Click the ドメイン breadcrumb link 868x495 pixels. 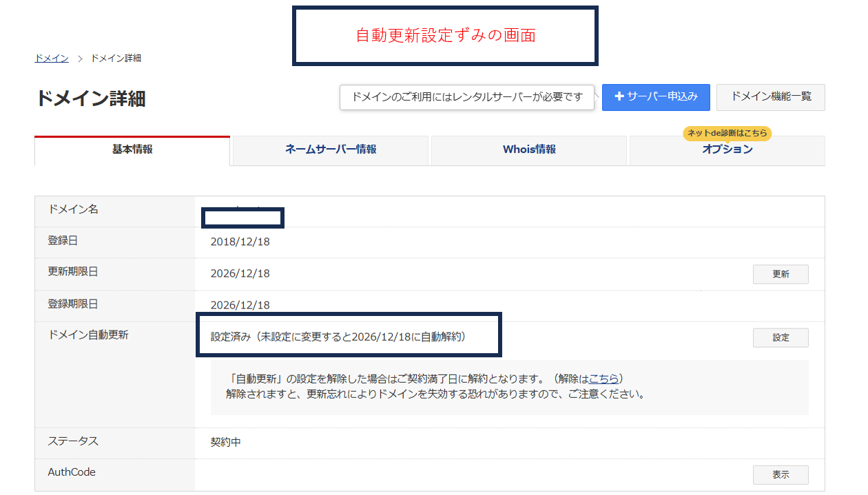50,58
